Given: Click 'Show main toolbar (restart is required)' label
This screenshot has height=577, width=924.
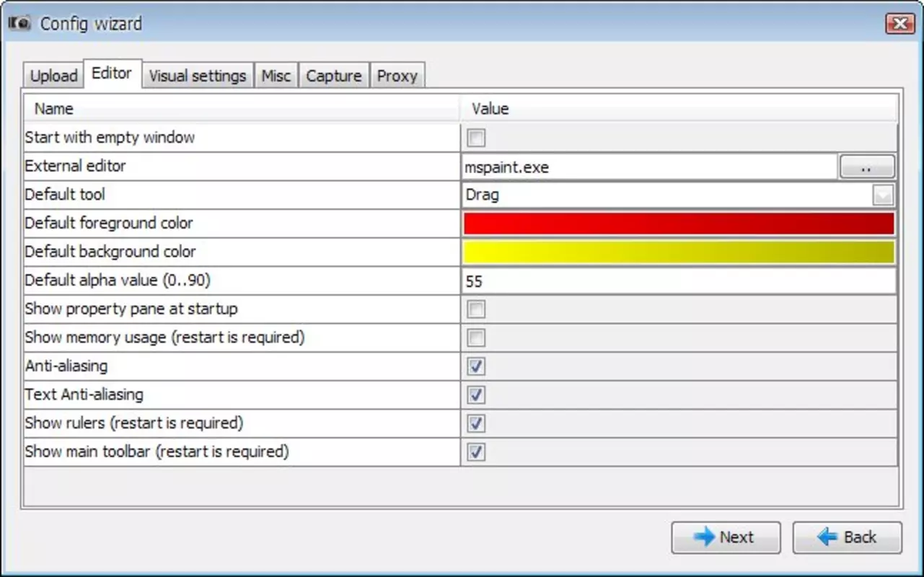Looking at the screenshot, I should pyautogui.click(x=157, y=452).
